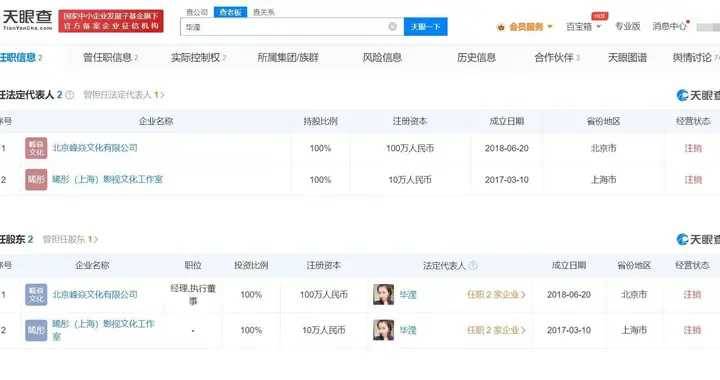The image size is (720, 380).
Task: Switch to the 风险信息 tab
Action: point(382,57)
